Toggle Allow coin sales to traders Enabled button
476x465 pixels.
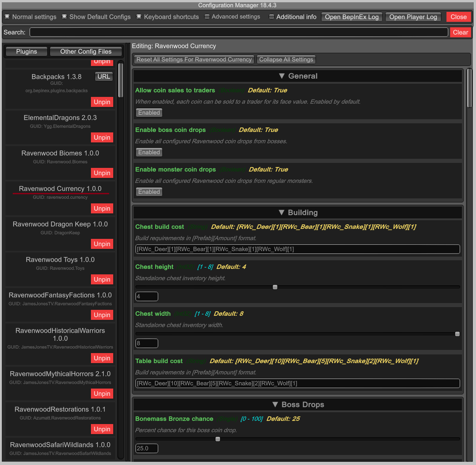[149, 113]
